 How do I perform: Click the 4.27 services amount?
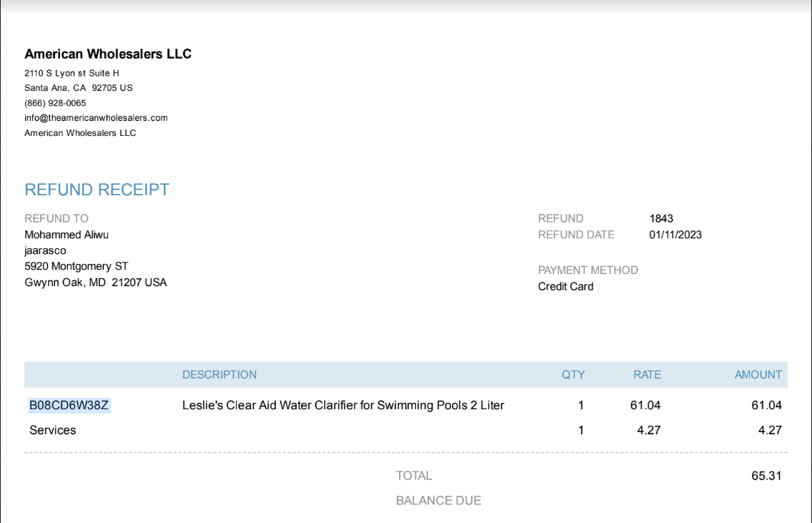(770, 430)
